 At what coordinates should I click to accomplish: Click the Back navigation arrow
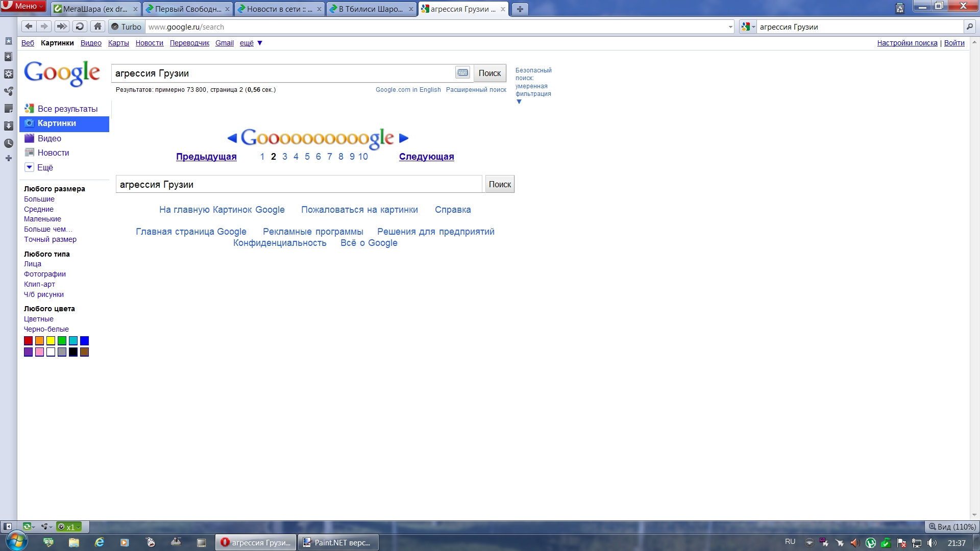click(29, 27)
